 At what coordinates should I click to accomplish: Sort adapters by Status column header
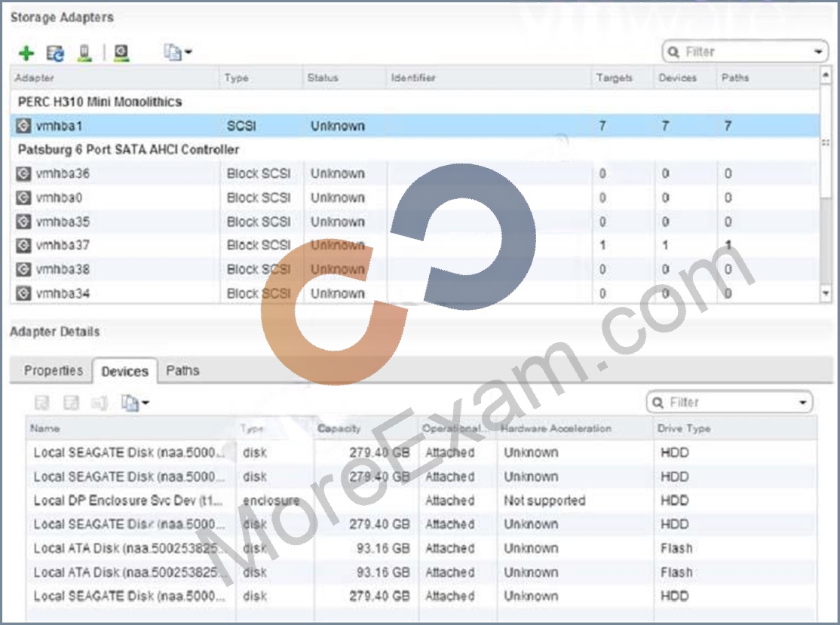[x=323, y=78]
